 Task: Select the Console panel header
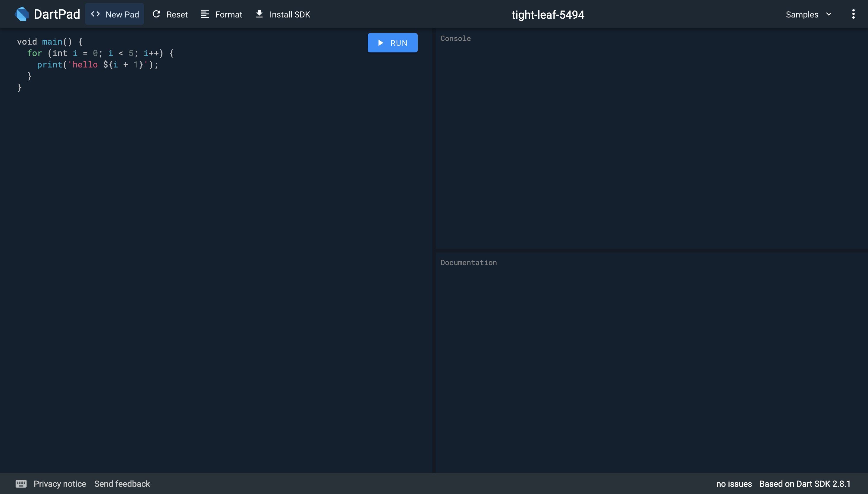(x=456, y=38)
